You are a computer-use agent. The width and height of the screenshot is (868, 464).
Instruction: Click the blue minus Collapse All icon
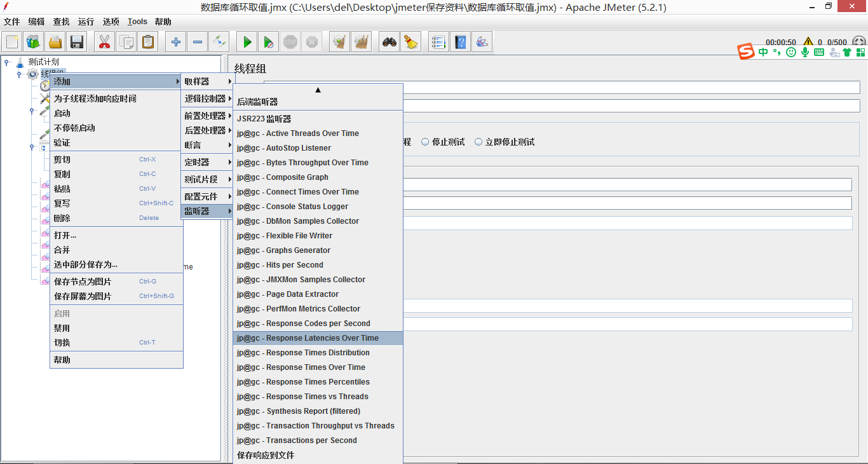[198, 43]
